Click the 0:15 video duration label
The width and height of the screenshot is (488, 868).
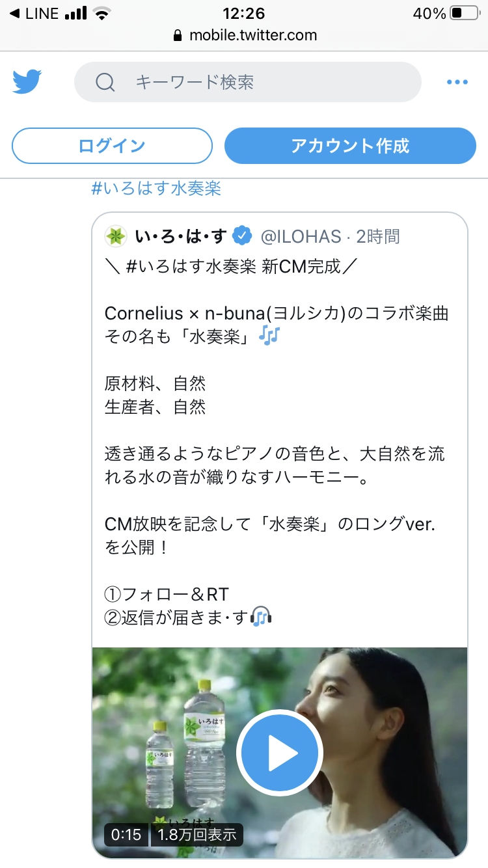(x=126, y=835)
